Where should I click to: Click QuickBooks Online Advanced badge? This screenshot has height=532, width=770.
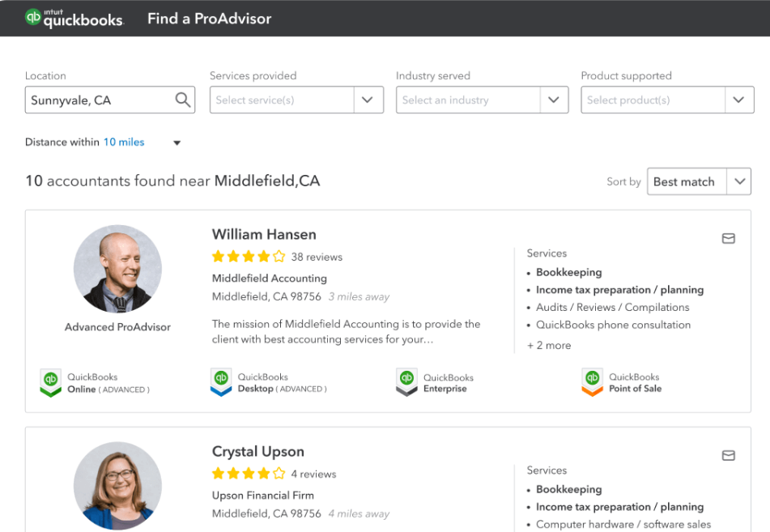pyautogui.click(x=95, y=383)
